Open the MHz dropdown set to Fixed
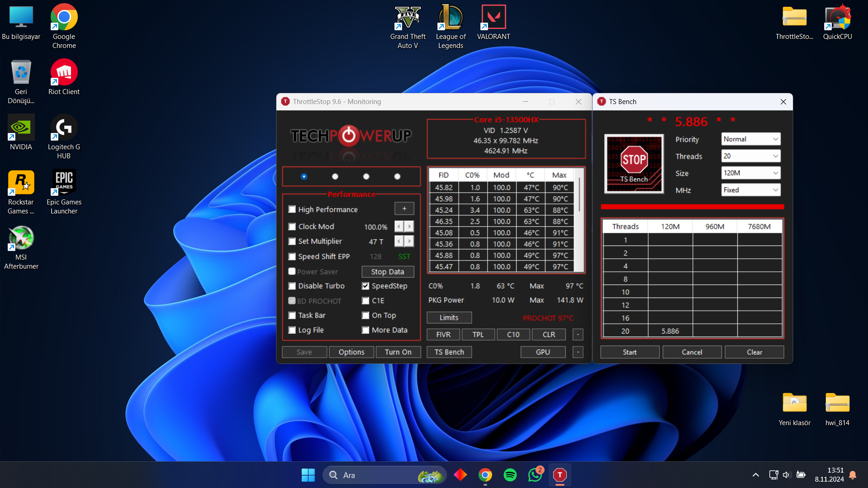Image resolution: width=868 pixels, height=488 pixels. (x=751, y=190)
